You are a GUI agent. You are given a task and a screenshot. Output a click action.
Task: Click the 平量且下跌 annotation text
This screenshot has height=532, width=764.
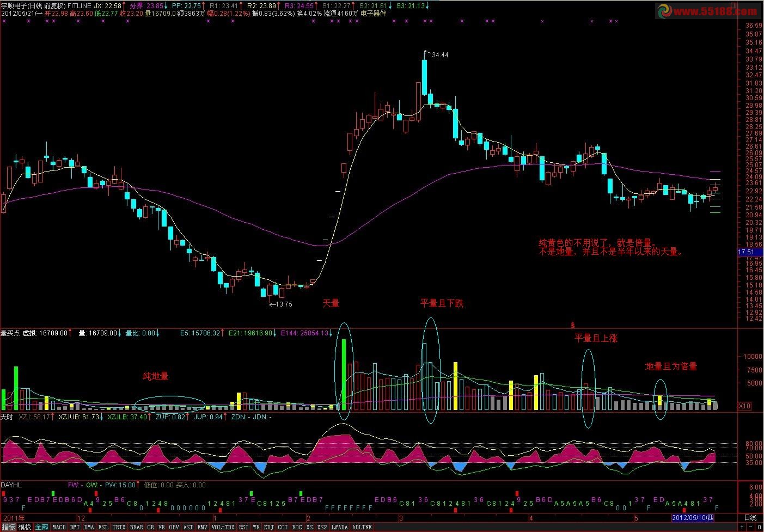[x=442, y=303]
